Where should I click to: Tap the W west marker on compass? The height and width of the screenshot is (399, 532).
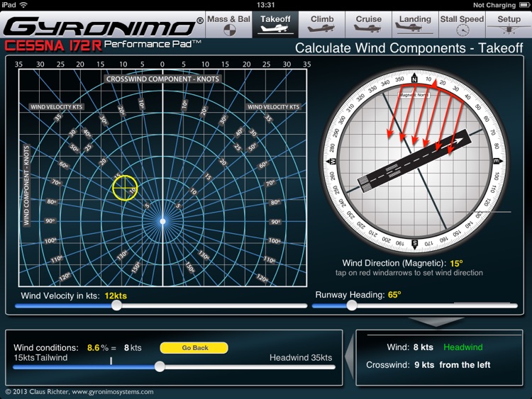click(x=332, y=162)
